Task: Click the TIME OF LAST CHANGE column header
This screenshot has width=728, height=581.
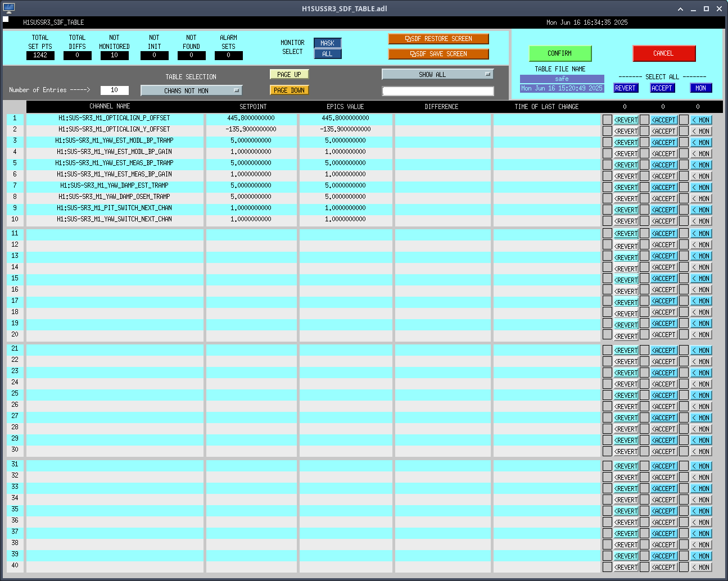Action: [x=547, y=107]
